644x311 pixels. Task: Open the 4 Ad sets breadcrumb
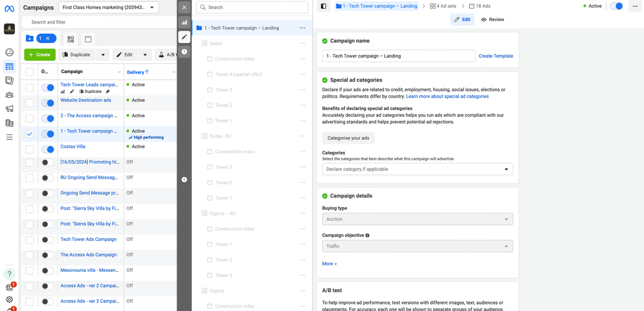coord(443,6)
